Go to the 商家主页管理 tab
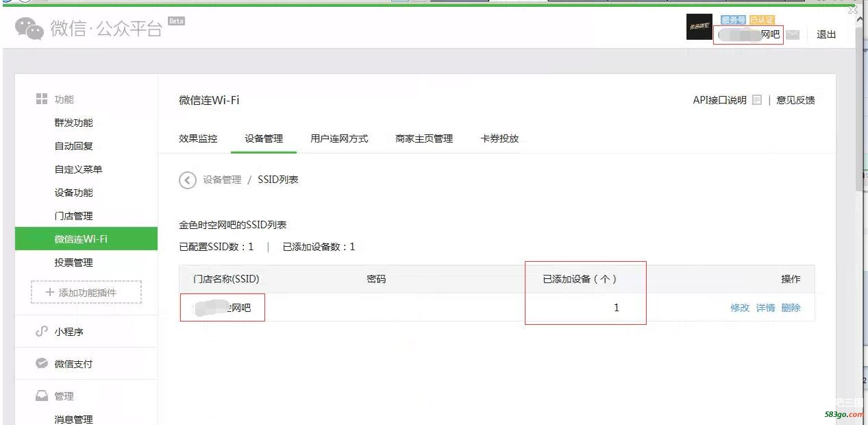The width and height of the screenshot is (868, 425). coord(424,138)
